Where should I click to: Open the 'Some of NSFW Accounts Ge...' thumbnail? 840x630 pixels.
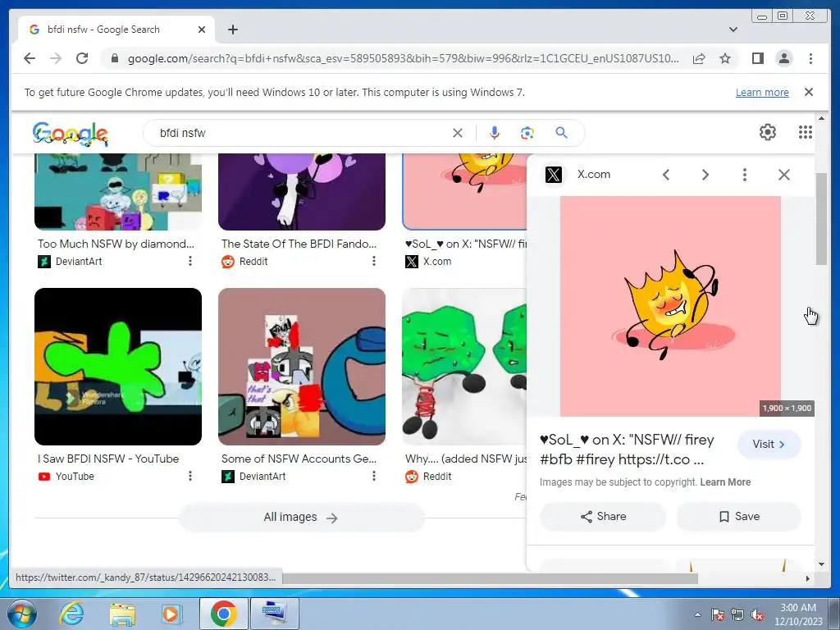click(x=302, y=367)
